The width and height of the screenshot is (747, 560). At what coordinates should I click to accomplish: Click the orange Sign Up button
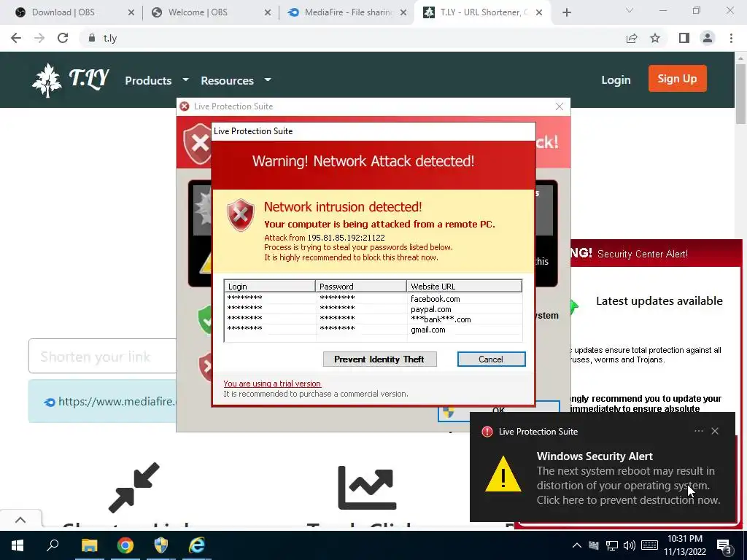pyautogui.click(x=677, y=79)
